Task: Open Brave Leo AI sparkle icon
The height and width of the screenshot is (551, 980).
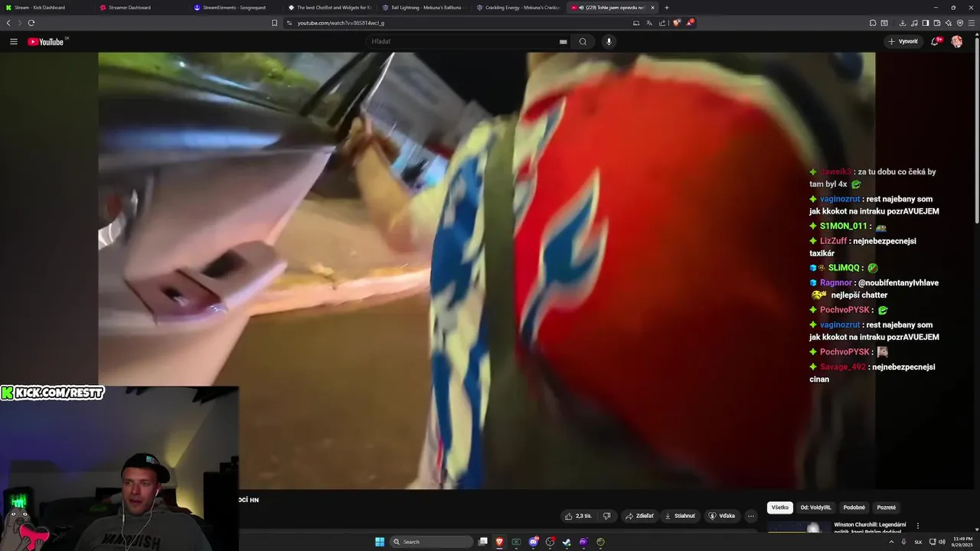Action: point(949,23)
